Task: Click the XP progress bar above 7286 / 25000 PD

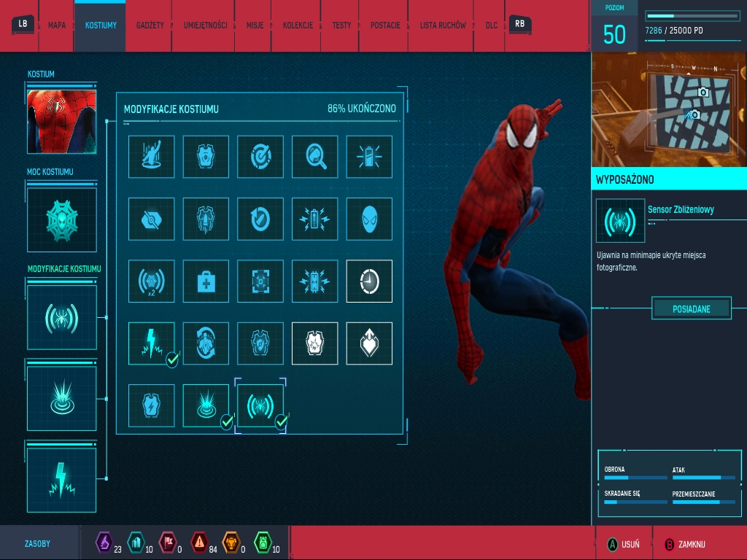Action: point(692,16)
